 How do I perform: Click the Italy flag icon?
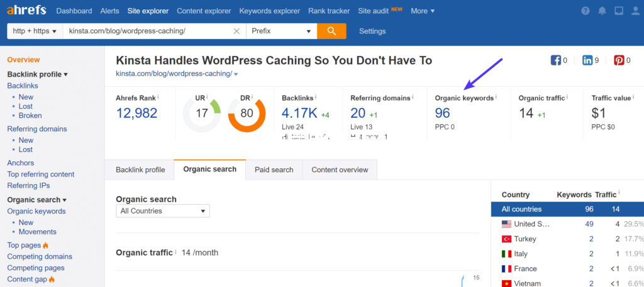(506, 254)
